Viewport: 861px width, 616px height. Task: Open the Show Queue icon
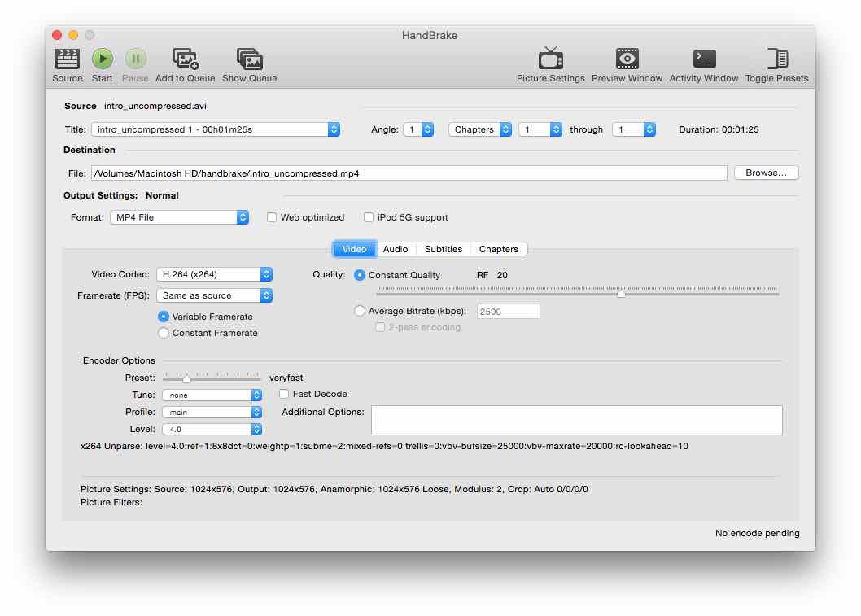[x=249, y=59]
